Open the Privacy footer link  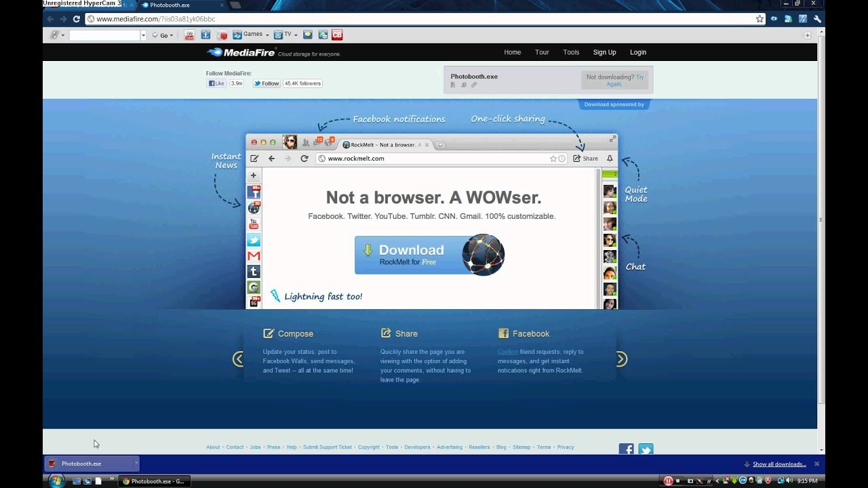click(566, 447)
